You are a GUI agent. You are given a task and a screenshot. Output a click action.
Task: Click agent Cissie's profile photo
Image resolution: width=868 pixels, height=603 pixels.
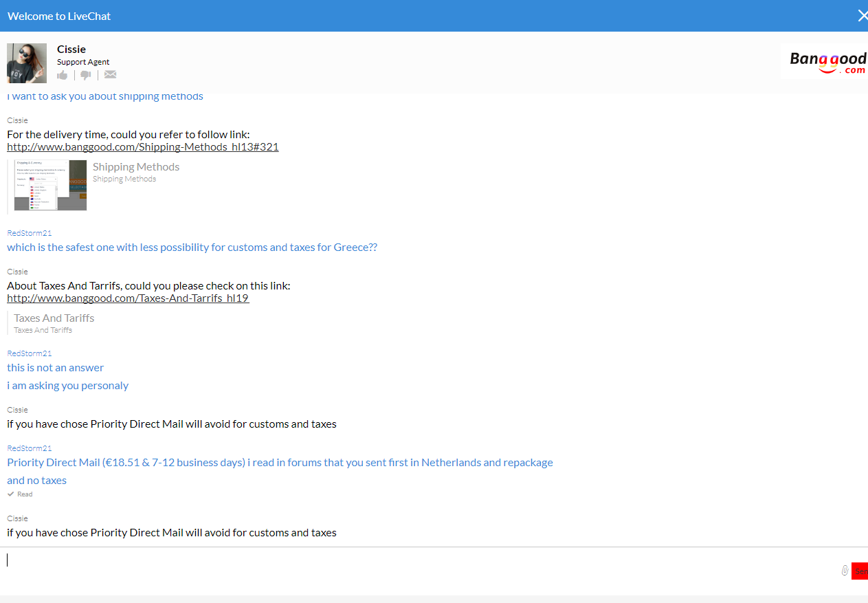pyautogui.click(x=27, y=63)
